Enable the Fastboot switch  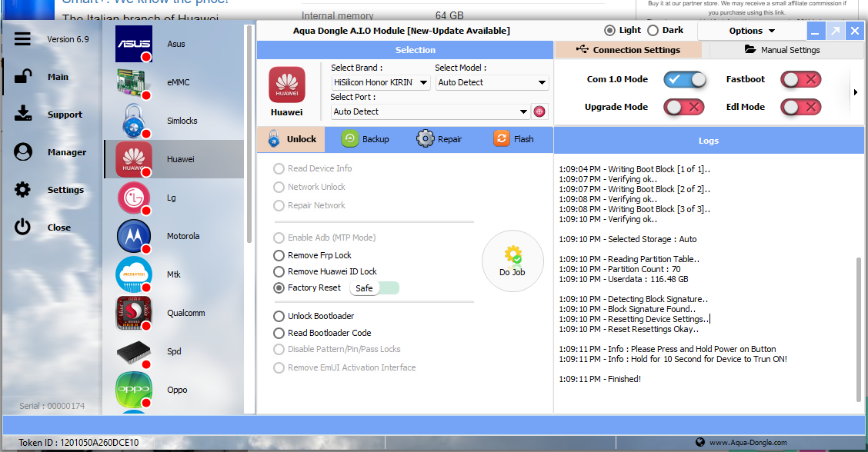tap(801, 79)
